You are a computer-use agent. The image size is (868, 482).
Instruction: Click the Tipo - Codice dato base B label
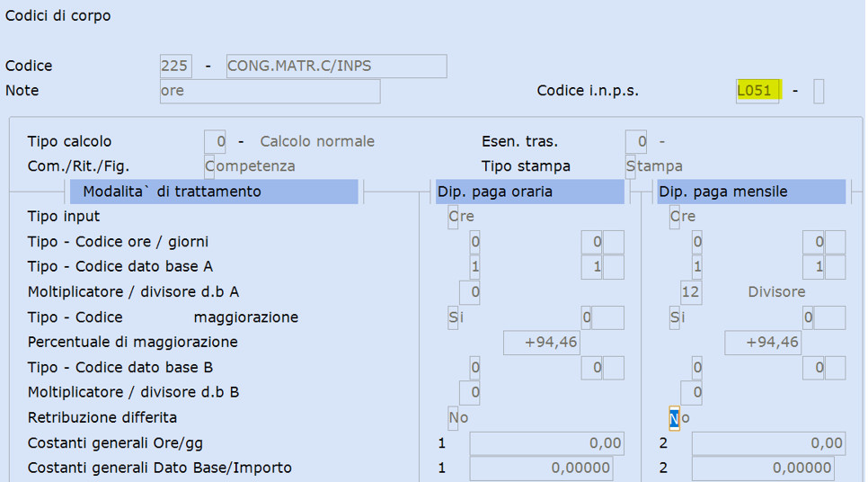point(120,368)
